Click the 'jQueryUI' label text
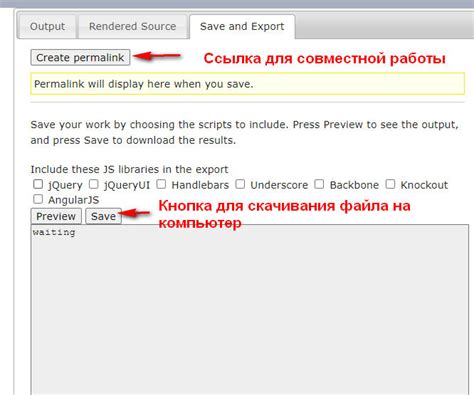The width and height of the screenshot is (474, 395). tap(127, 185)
